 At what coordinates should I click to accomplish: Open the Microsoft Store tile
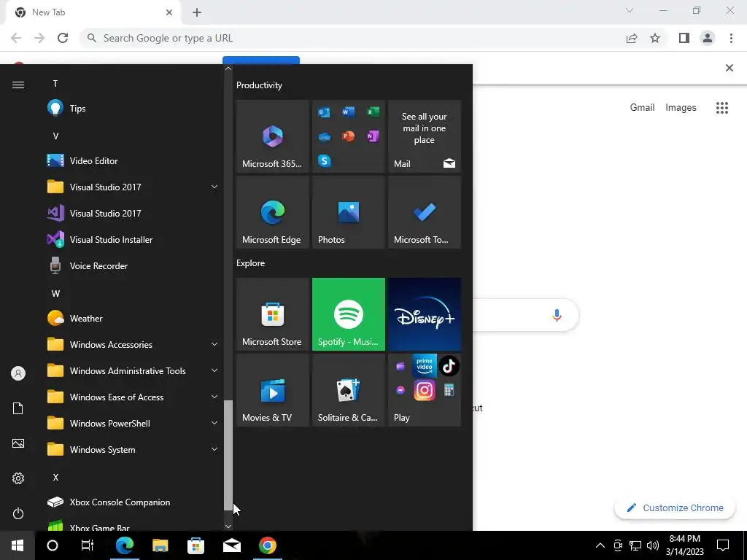[x=273, y=314]
